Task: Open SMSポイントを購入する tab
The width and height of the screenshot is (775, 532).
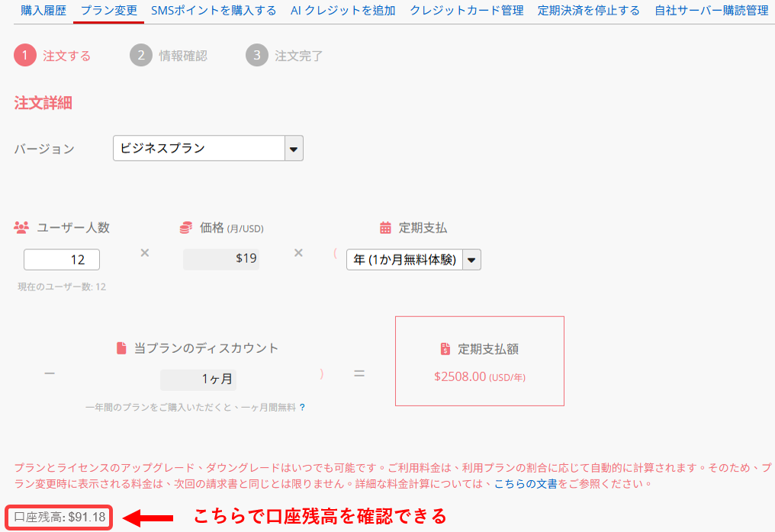Action: [x=214, y=11]
